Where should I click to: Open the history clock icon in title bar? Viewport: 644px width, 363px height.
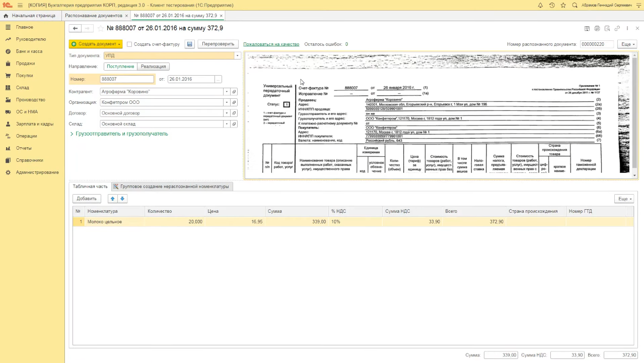551,5
